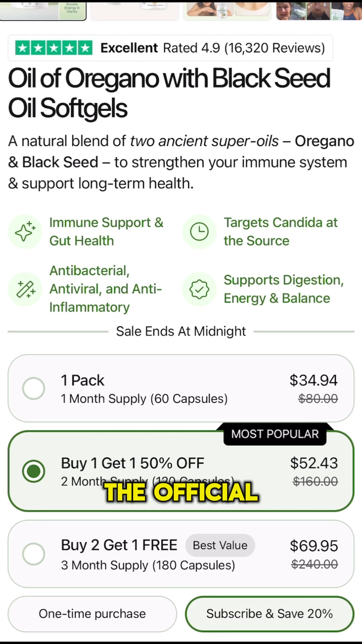Choose One-time purchase option
Viewport: 362px width, 644px height.
tap(92, 614)
